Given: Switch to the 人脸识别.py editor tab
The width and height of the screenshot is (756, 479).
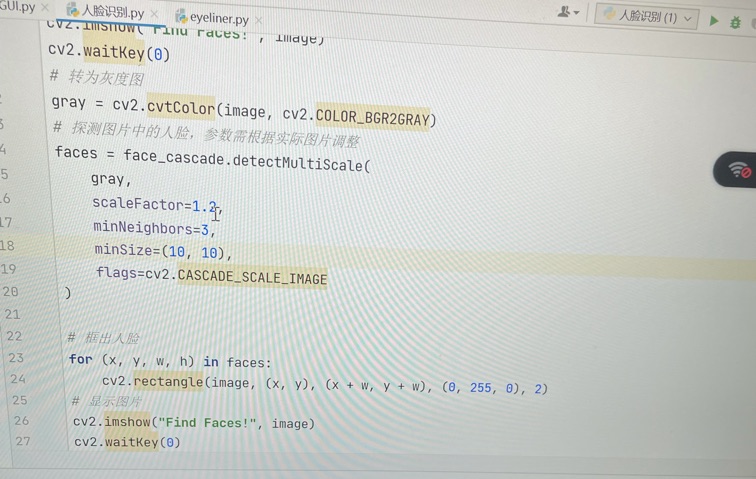Looking at the screenshot, I should pyautogui.click(x=113, y=12).
